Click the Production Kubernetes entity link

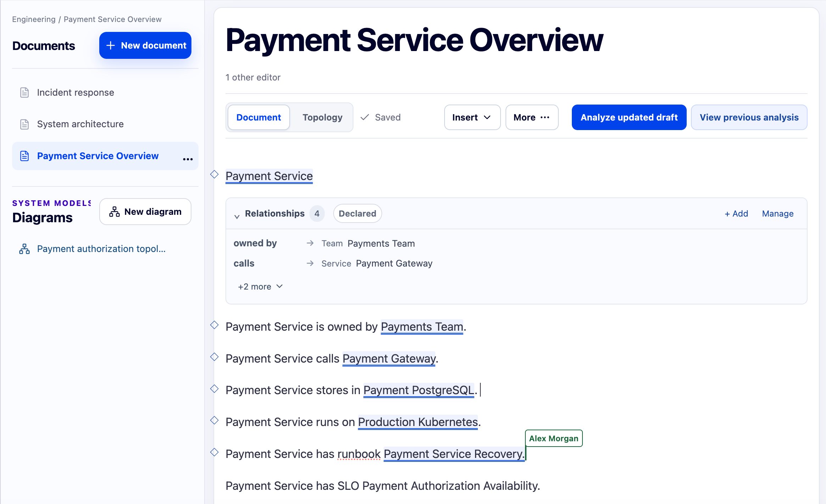(418, 422)
